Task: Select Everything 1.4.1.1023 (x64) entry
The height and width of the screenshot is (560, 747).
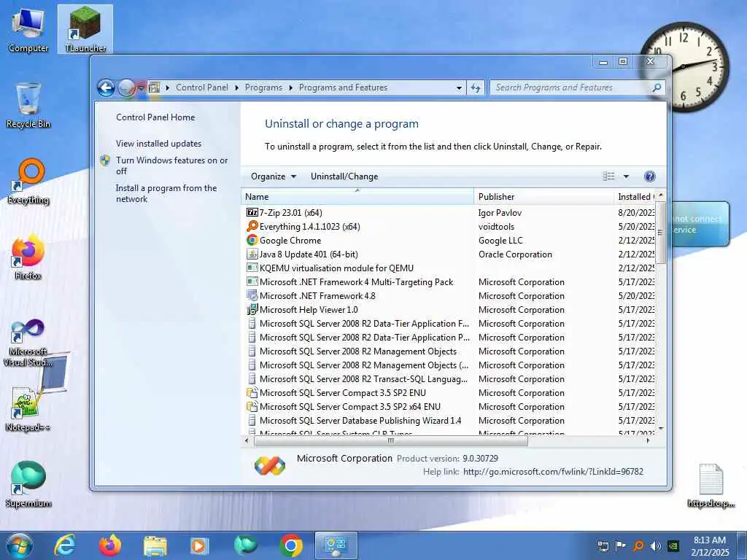Action: tap(309, 227)
